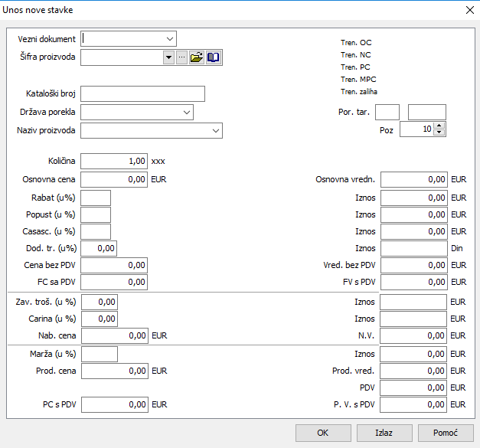The width and height of the screenshot is (480, 448).
Task: Select the Količina input field
Action: pyautogui.click(x=113, y=161)
